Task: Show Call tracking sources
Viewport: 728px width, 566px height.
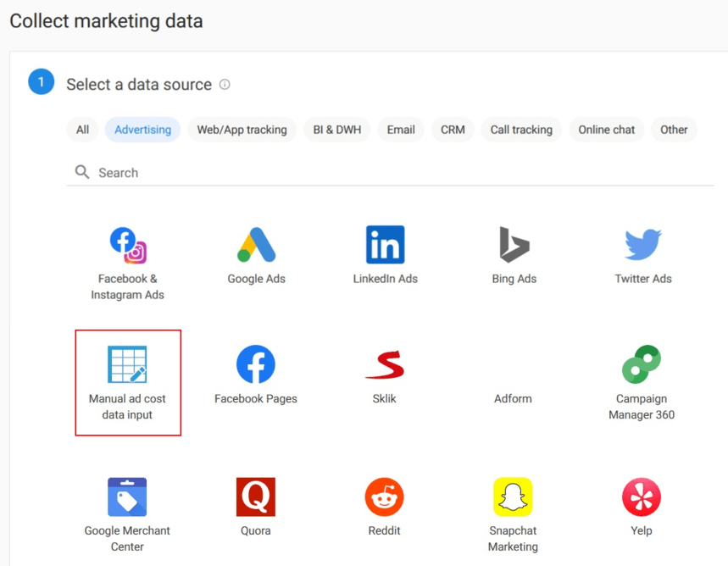Action: click(521, 130)
